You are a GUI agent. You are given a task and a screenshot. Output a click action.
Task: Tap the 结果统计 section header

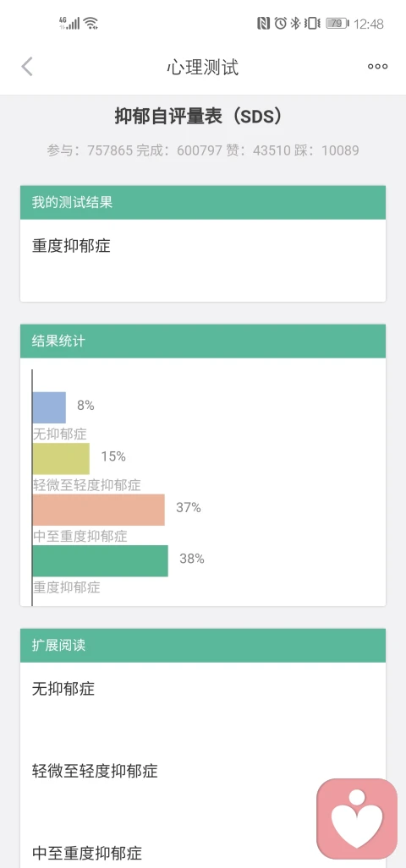click(203, 341)
